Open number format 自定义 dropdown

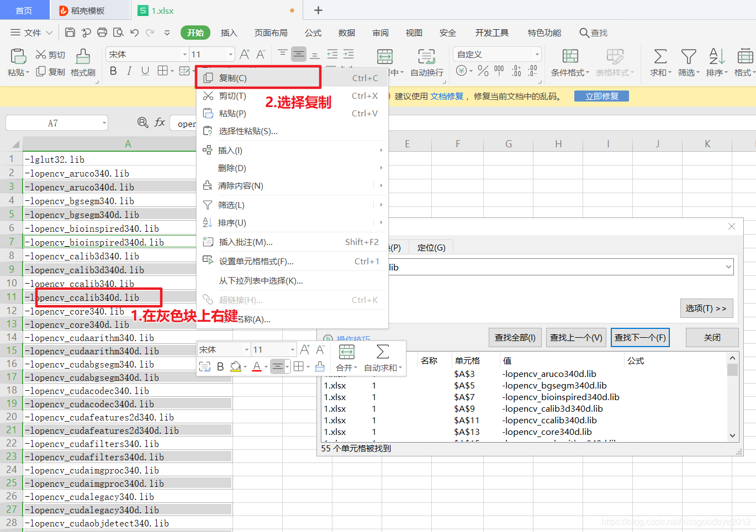pyautogui.click(x=537, y=55)
